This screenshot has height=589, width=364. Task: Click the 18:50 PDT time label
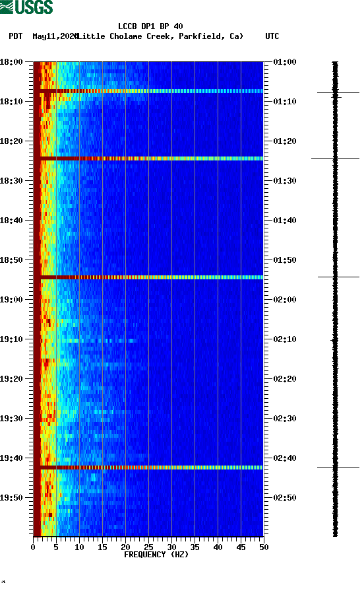coord(11,260)
